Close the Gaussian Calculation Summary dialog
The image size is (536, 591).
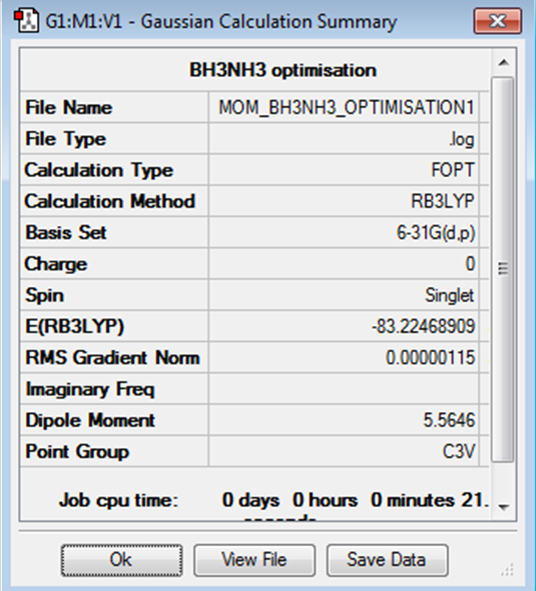pyautogui.click(x=498, y=21)
